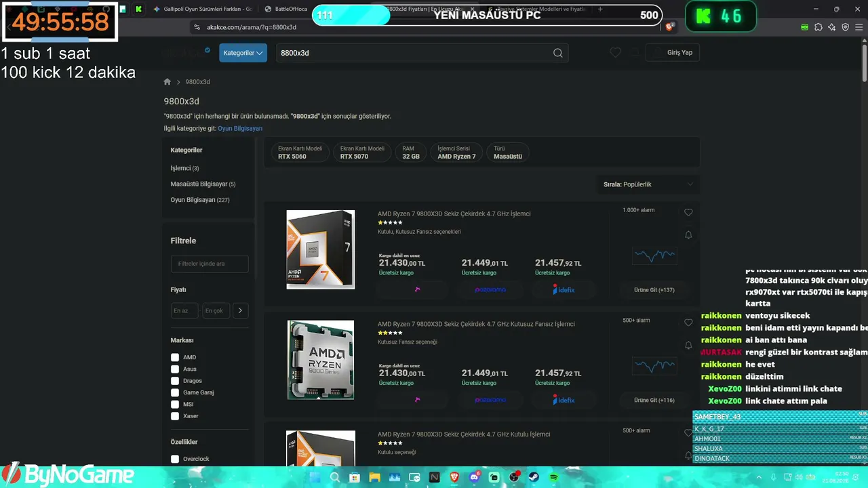The image size is (868, 488).
Task: Open a new browser tab
Action: (600, 9)
